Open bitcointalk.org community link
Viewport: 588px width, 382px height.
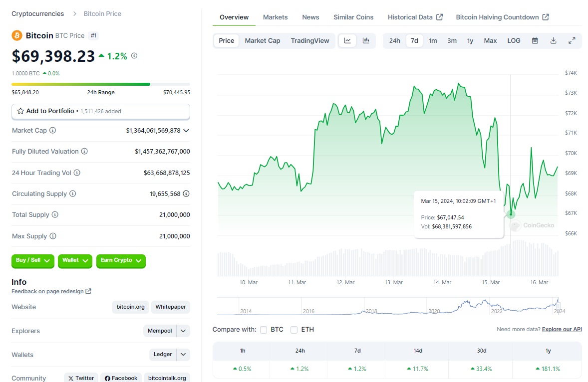(167, 378)
